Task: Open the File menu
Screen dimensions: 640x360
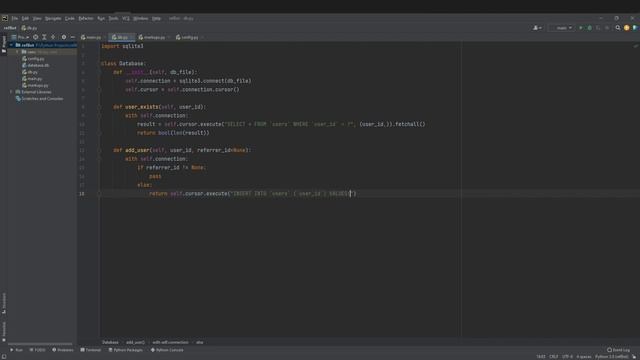Action: point(15,18)
